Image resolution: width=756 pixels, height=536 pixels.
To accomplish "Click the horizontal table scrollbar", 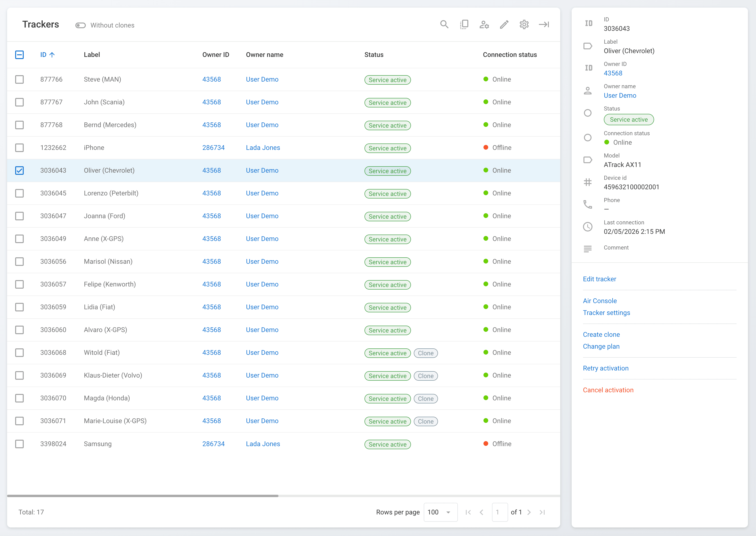I will (142, 495).
